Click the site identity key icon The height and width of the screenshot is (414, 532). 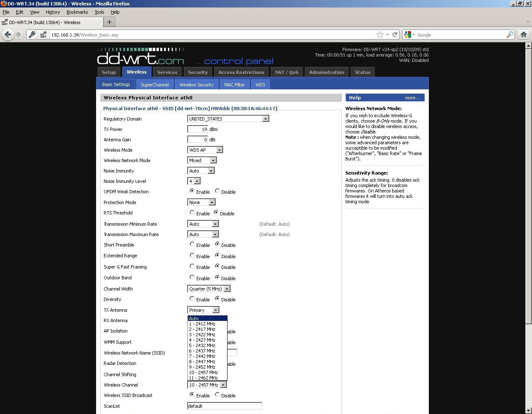click(32, 35)
